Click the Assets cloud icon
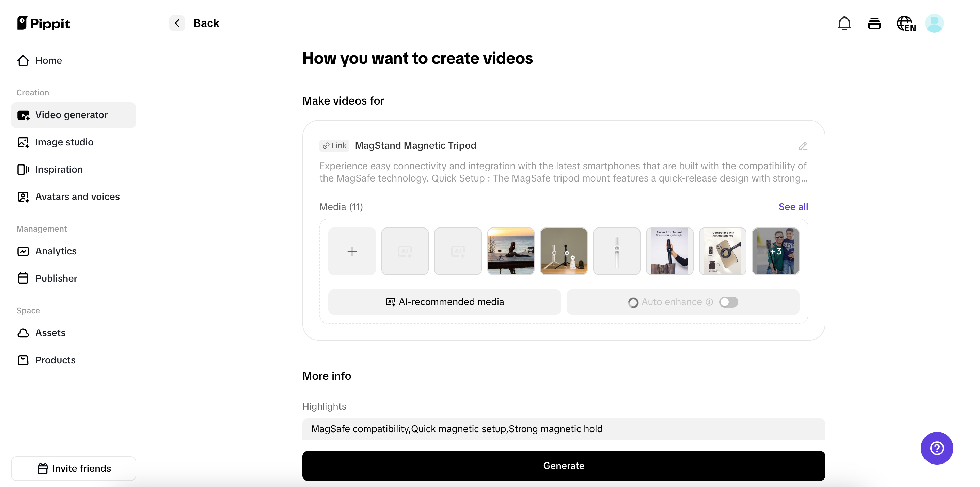 point(23,333)
